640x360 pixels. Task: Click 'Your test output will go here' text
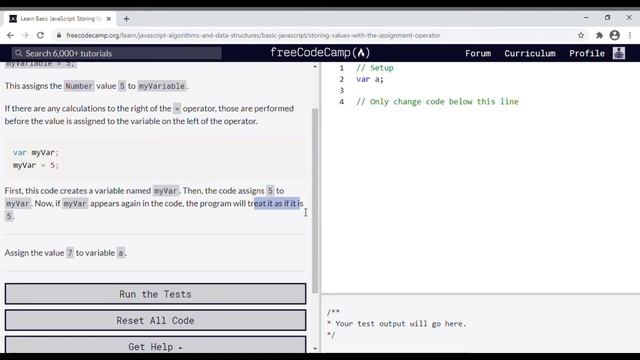coord(396,324)
